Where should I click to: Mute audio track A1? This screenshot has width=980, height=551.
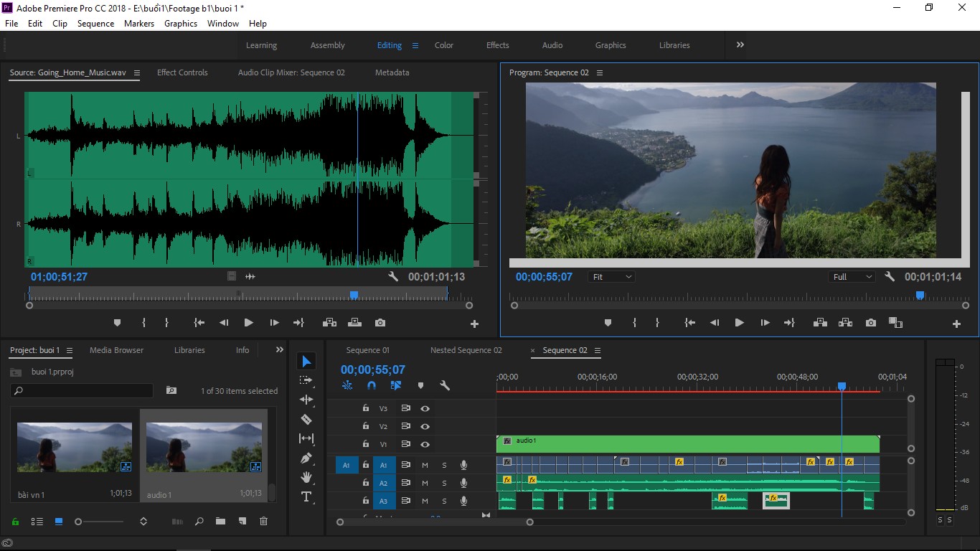pos(425,465)
